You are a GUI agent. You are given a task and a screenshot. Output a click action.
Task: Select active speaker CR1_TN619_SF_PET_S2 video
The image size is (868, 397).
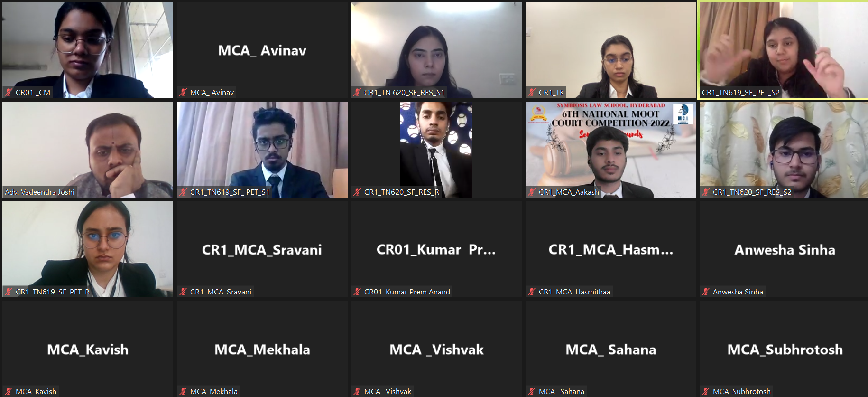tap(784, 50)
